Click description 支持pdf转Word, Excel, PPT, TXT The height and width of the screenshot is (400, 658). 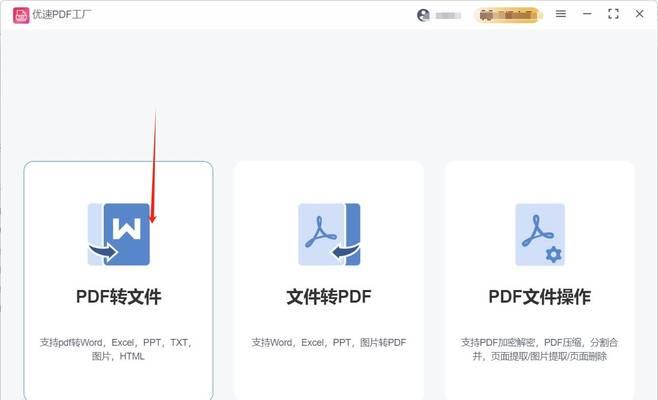coord(118,349)
